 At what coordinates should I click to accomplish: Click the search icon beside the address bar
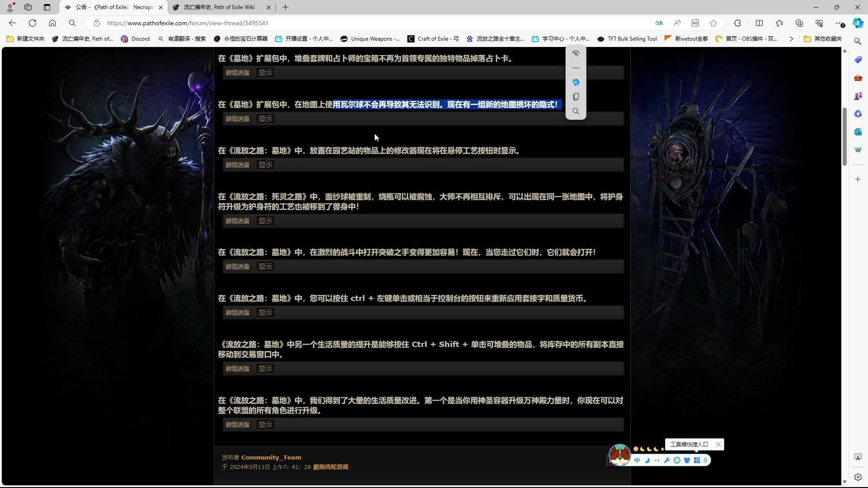72,23
